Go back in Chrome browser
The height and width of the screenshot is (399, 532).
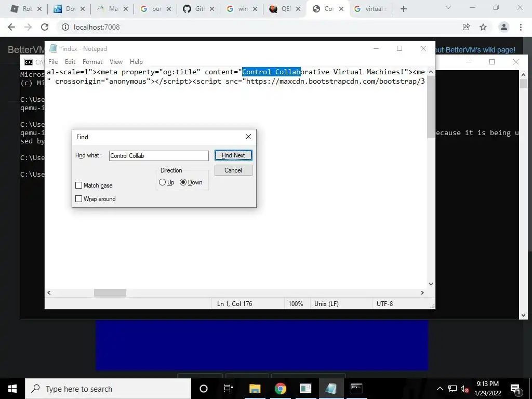(x=11, y=27)
